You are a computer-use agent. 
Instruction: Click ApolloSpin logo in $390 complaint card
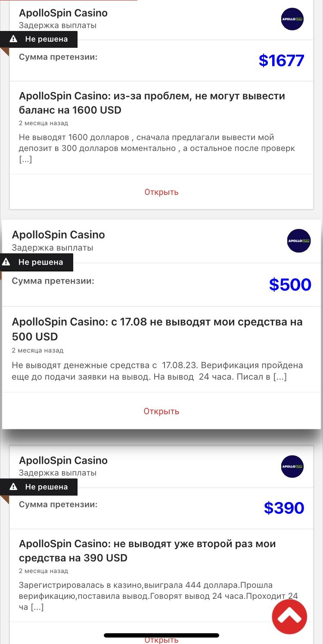[292, 466]
